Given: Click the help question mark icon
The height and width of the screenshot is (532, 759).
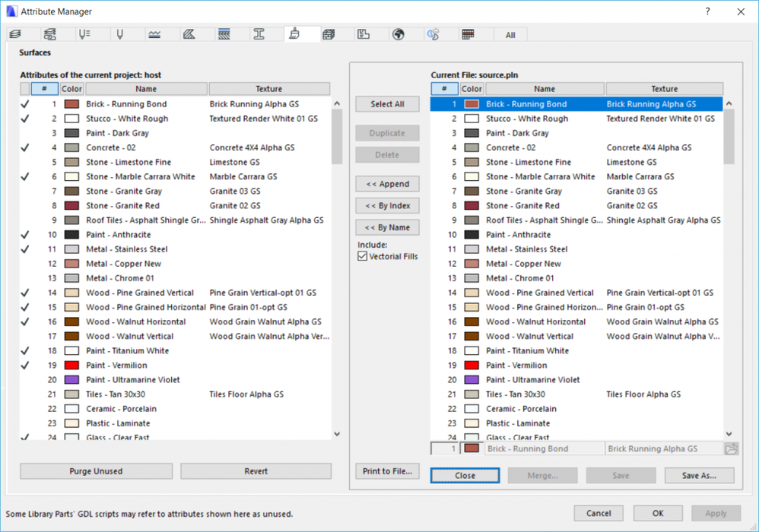Looking at the screenshot, I should 708,11.
